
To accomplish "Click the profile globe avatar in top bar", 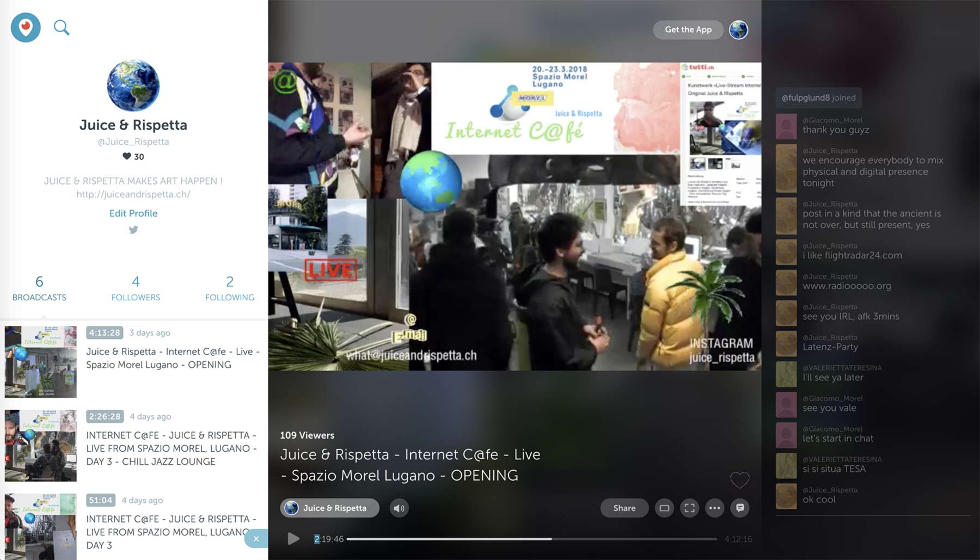I will 739,30.
